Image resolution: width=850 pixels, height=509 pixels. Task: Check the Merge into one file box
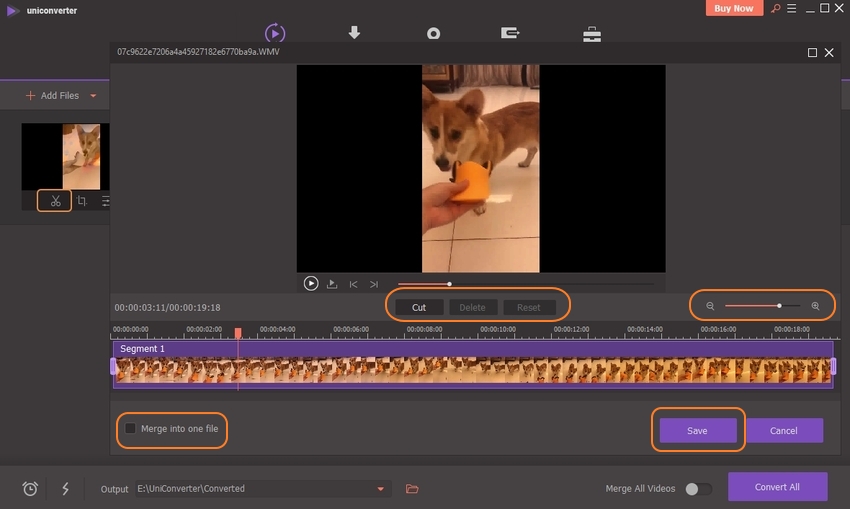pos(130,428)
